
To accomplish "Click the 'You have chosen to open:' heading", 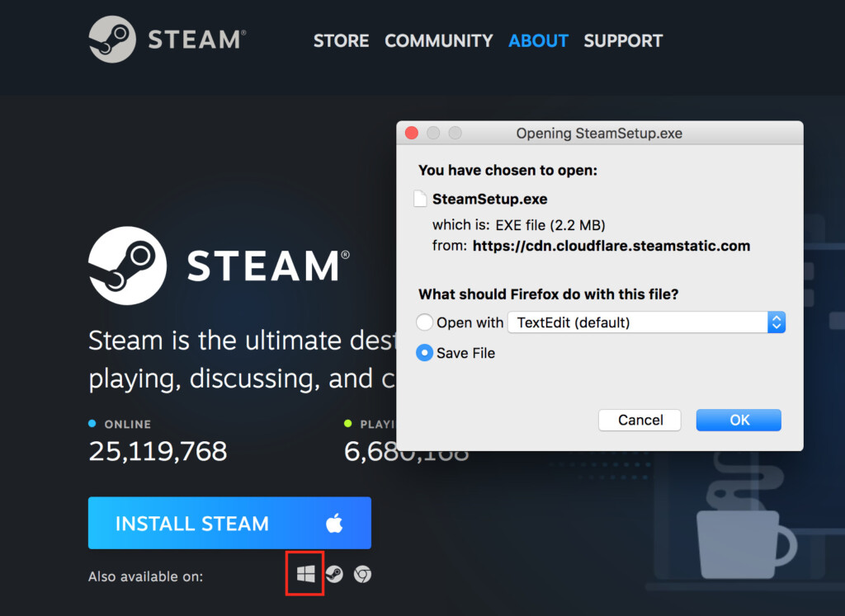I will tap(507, 170).
